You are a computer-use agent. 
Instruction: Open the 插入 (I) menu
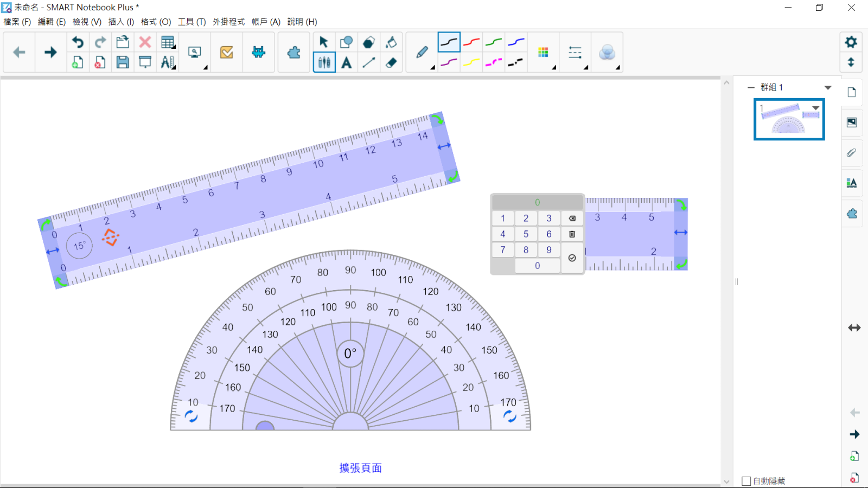point(121,22)
